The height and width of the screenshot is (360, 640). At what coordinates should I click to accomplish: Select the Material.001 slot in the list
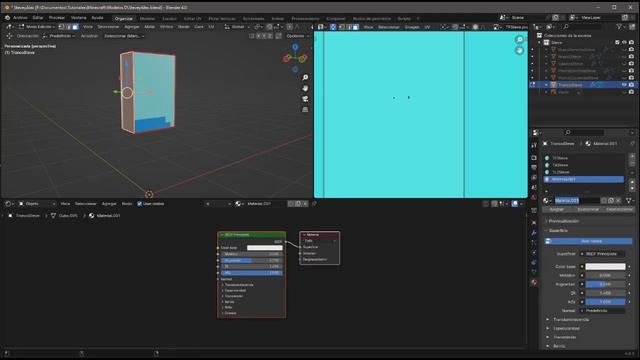coord(583,179)
